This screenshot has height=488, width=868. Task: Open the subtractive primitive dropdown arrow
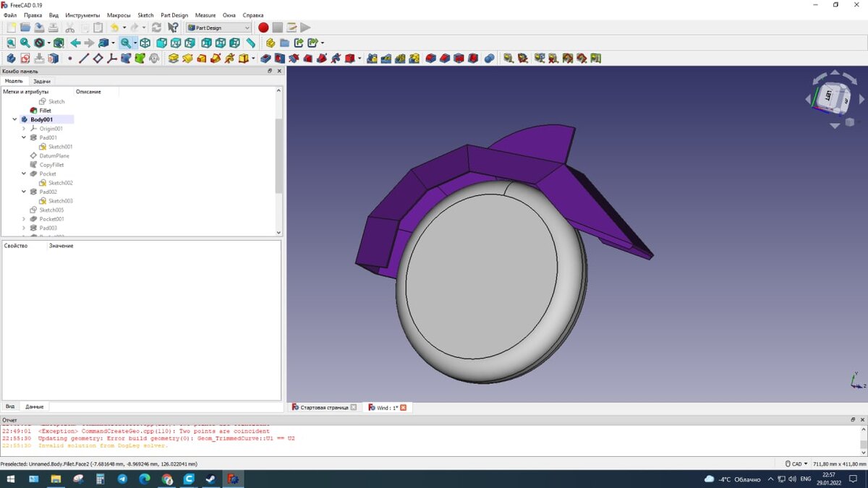(359, 58)
